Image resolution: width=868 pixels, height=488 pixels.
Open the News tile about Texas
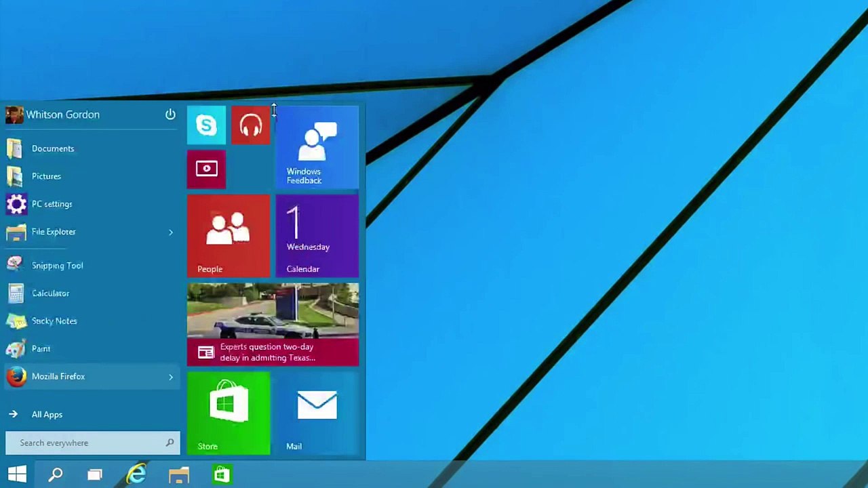coord(273,325)
